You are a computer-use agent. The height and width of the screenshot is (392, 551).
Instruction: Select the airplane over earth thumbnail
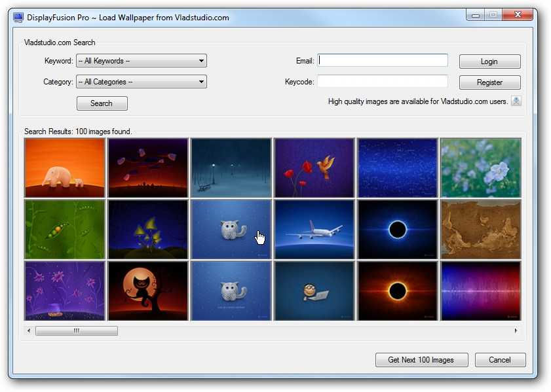click(x=314, y=229)
